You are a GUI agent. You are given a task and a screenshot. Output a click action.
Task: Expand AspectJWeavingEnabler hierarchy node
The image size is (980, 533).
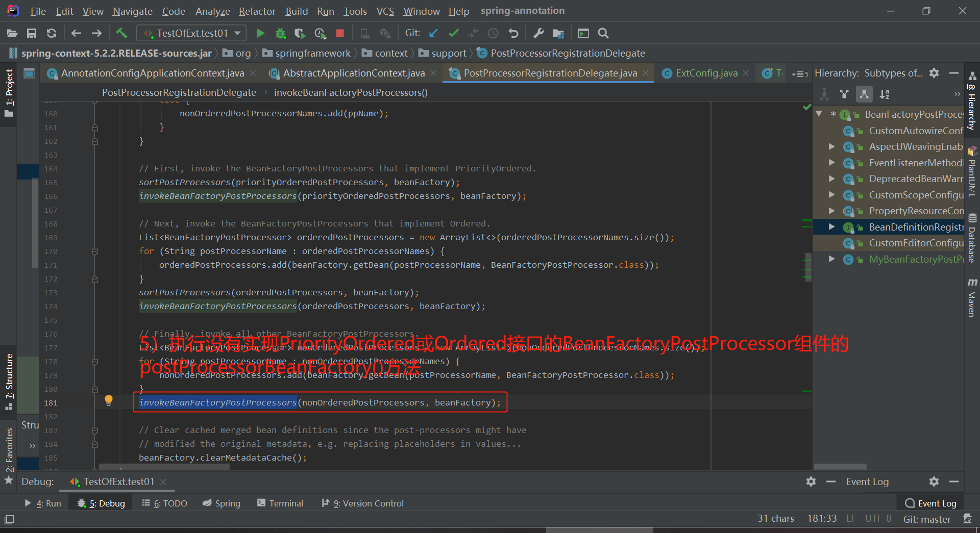coord(832,146)
